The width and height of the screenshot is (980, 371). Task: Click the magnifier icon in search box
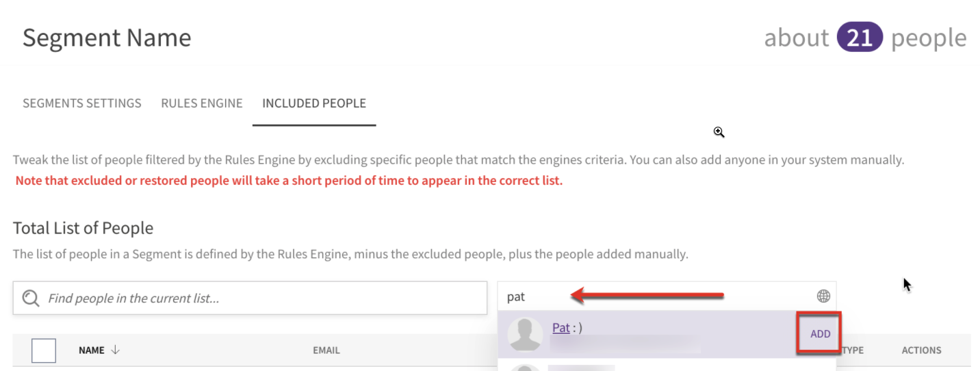pyautogui.click(x=31, y=298)
